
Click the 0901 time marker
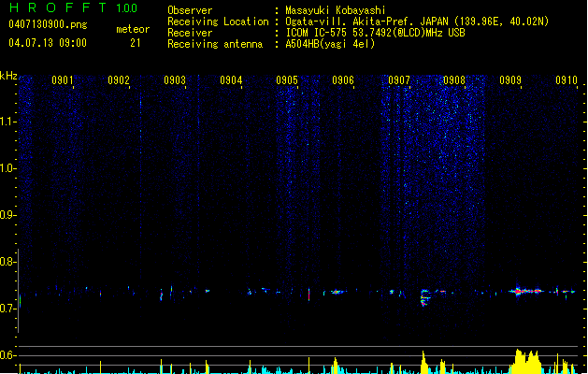(63, 80)
